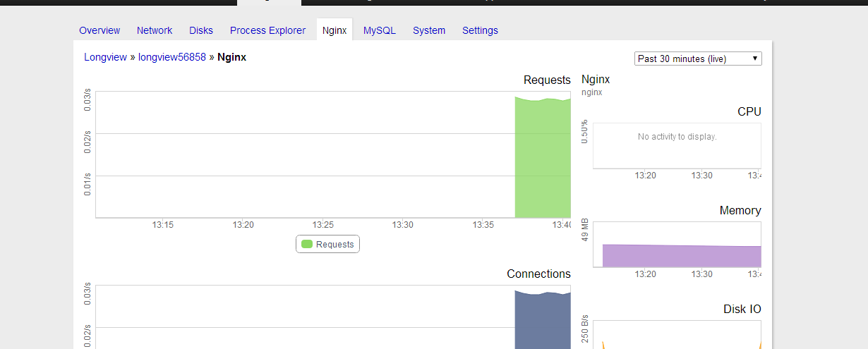Switch to the MySQL tab

(x=379, y=30)
